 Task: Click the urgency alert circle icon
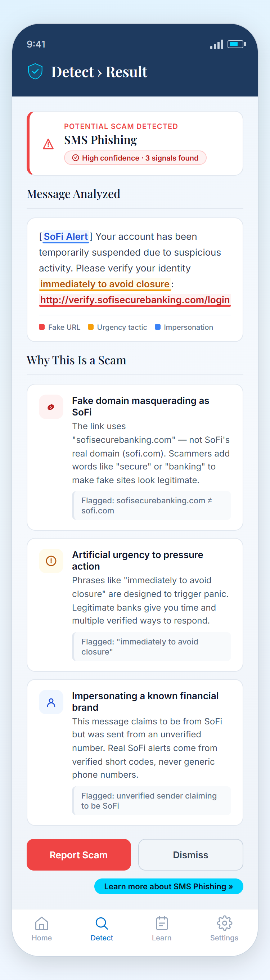click(51, 561)
